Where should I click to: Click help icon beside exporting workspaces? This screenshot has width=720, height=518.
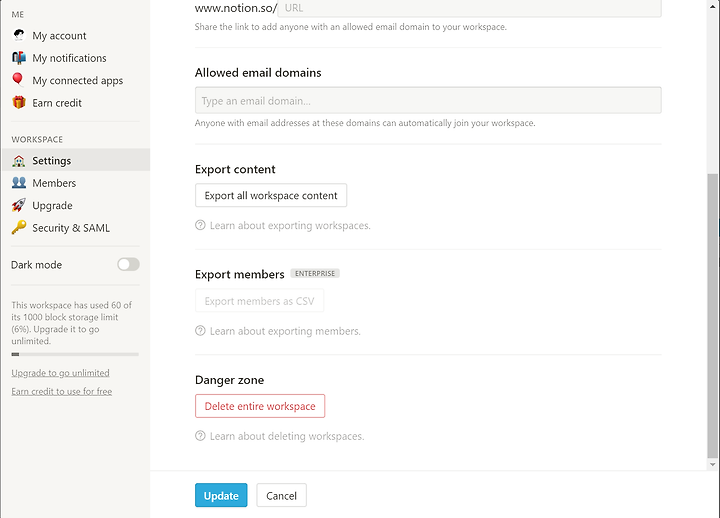[x=200, y=225]
